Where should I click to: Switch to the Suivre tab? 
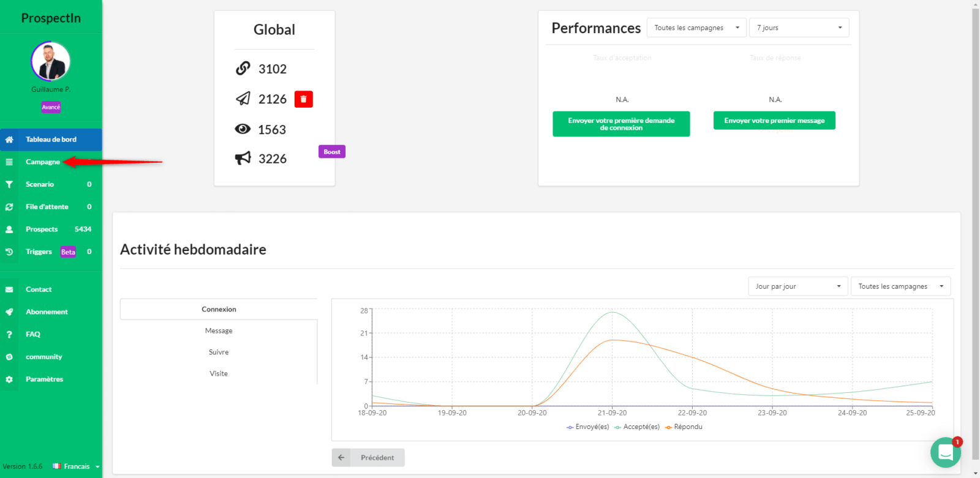coord(219,352)
